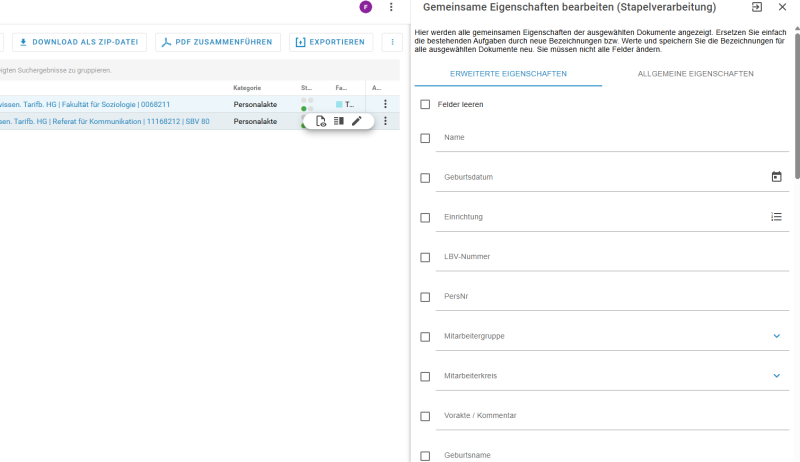The image size is (800, 462).
Task: Click the light blue color tag in first row
Action: coord(339,104)
